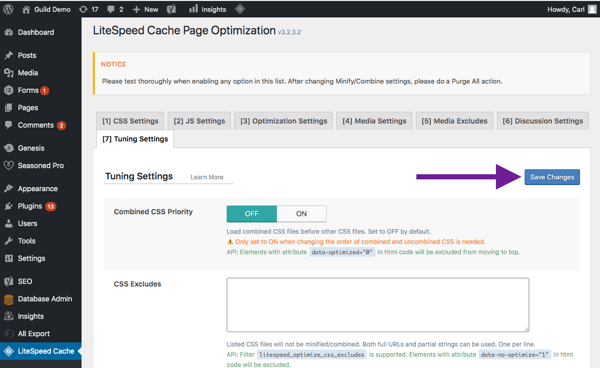Click inside the CSS Excludes text area
Screen dimensions: 600x368
click(378, 305)
